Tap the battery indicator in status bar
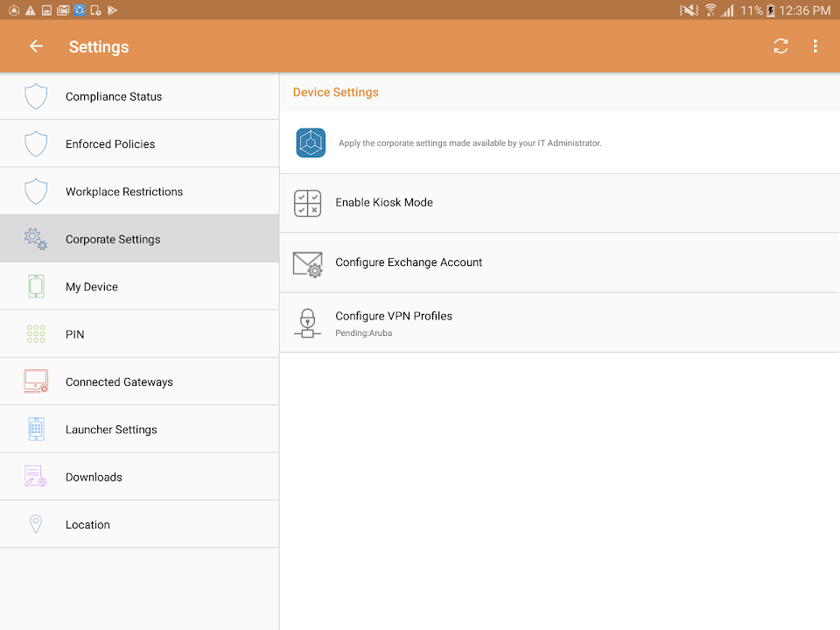Viewport: 840px width, 630px height. coord(770,10)
